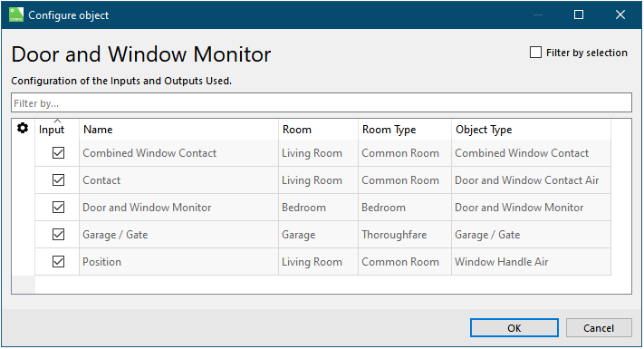The height and width of the screenshot is (349, 644).
Task: Confirm with the OK button
Action: (514, 327)
